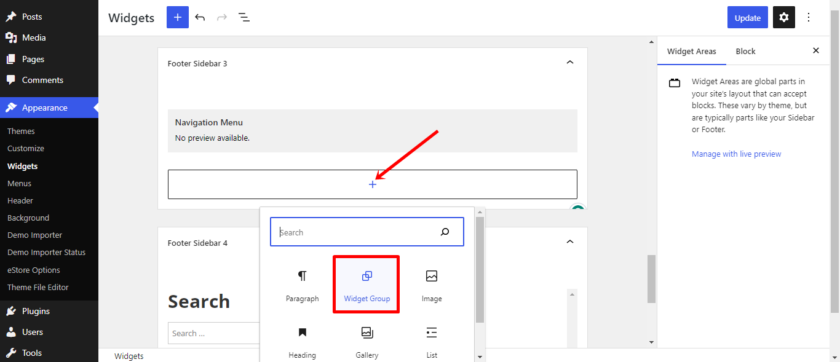Open the list view icon
Image resolution: width=840 pixels, height=362 pixels.
(x=244, y=18)
